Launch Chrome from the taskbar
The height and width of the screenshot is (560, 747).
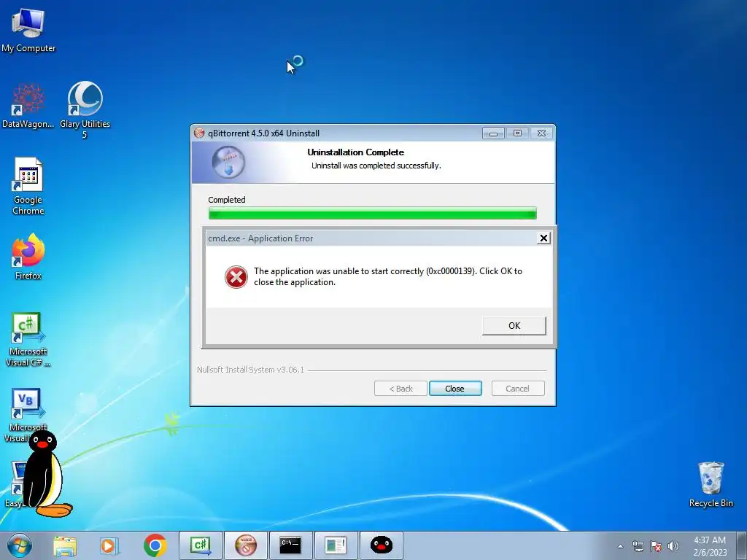coord(155,545)
